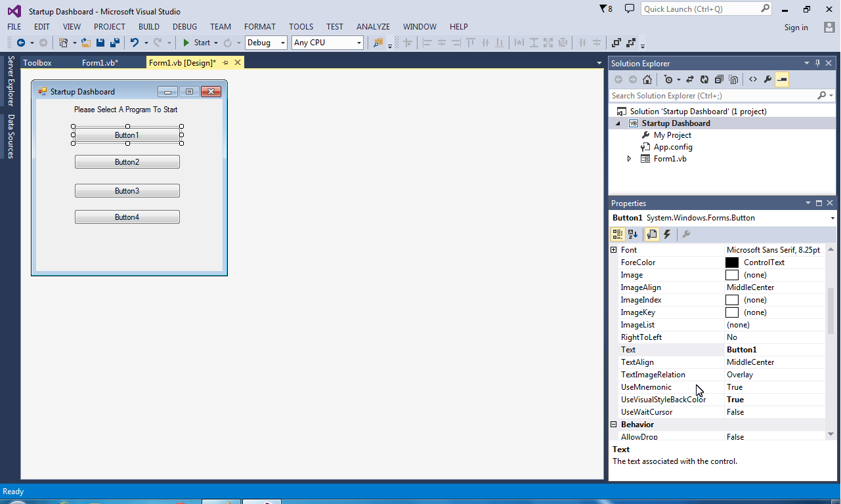Click Sync with Active Document icon
841x504 pixels.
click(690, 79)
